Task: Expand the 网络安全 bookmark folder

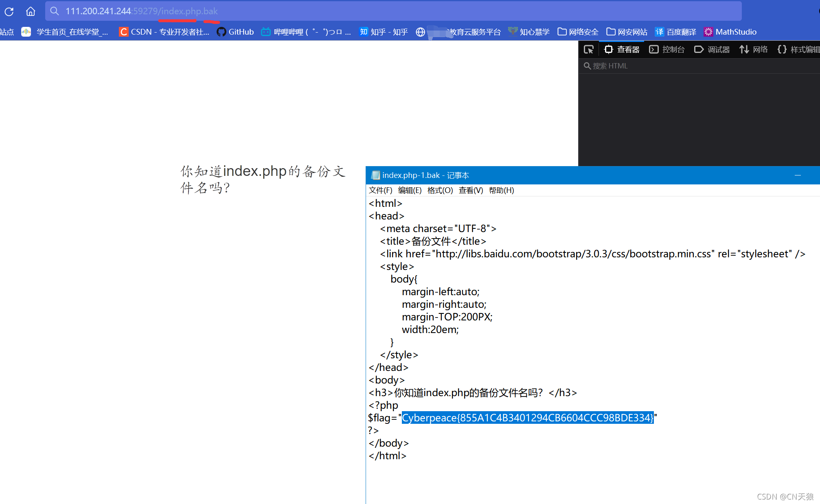Action: [x=578, y=32]
